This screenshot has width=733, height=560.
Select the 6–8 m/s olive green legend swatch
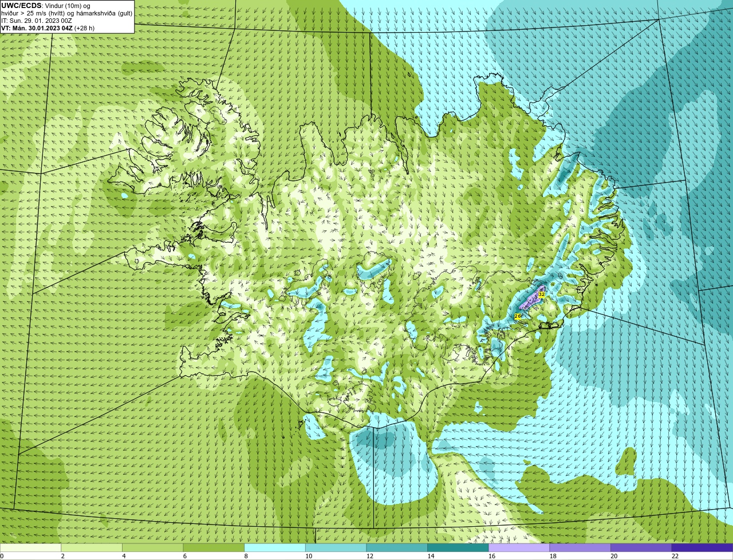click(x=214, y=547)
